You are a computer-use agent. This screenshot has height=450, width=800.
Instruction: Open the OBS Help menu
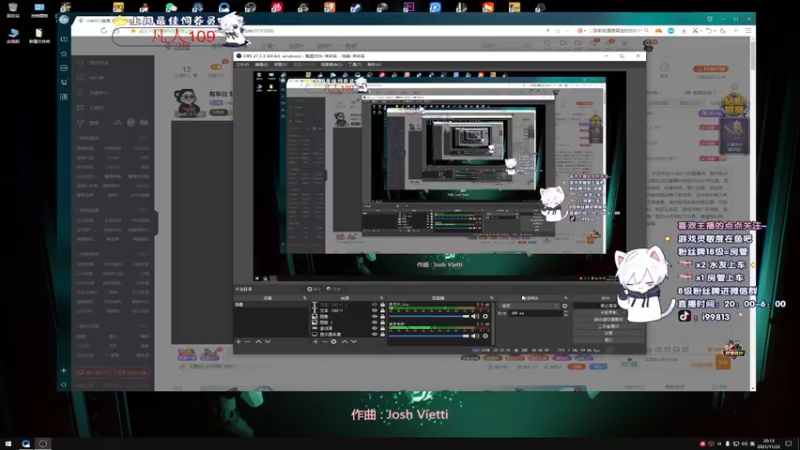click(374, 65)
